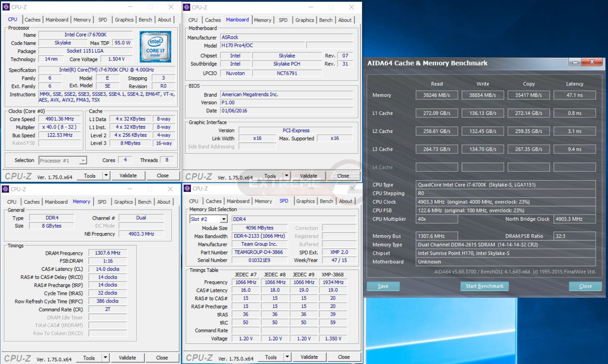Click the DRAM:FSB Ratio value 32:3

pyautogui.click(x=575, y=236)
